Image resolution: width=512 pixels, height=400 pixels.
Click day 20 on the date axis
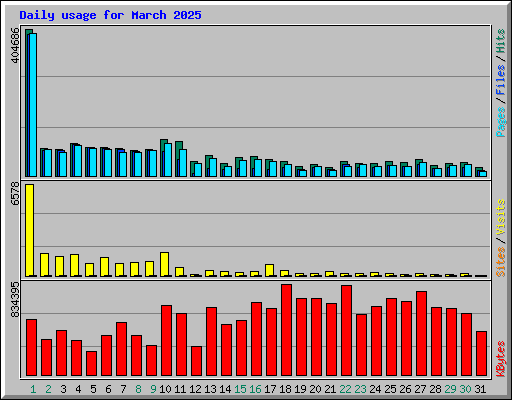point(315,389)
